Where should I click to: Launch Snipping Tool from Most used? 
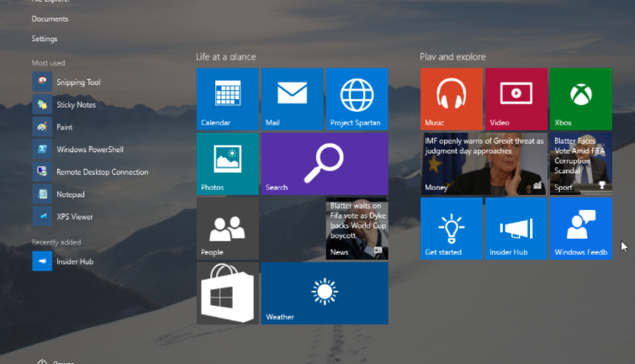[x=78, y=82]
